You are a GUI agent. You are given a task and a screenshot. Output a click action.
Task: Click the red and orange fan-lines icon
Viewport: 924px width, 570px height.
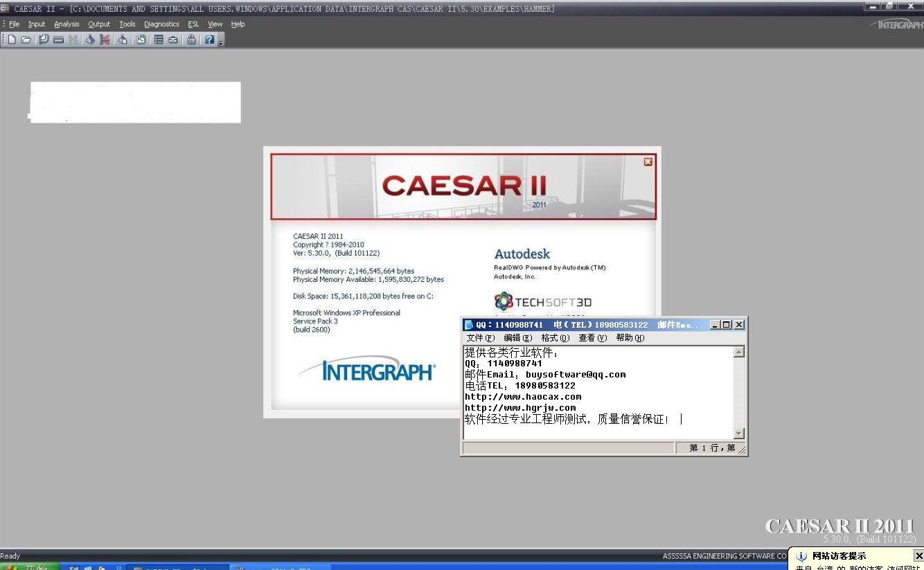coord(105,39)
